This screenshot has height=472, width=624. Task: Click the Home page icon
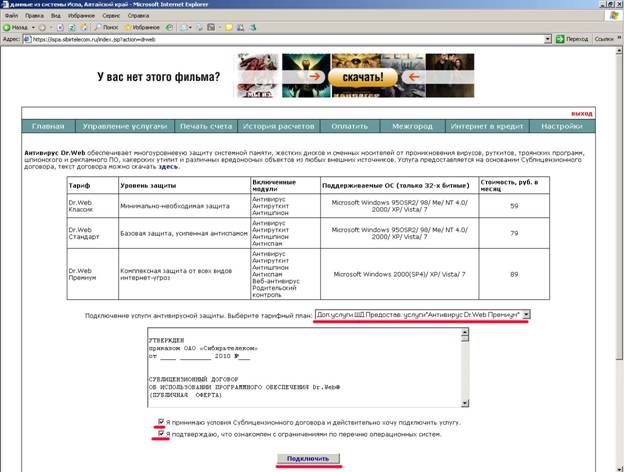pos(84,27)
